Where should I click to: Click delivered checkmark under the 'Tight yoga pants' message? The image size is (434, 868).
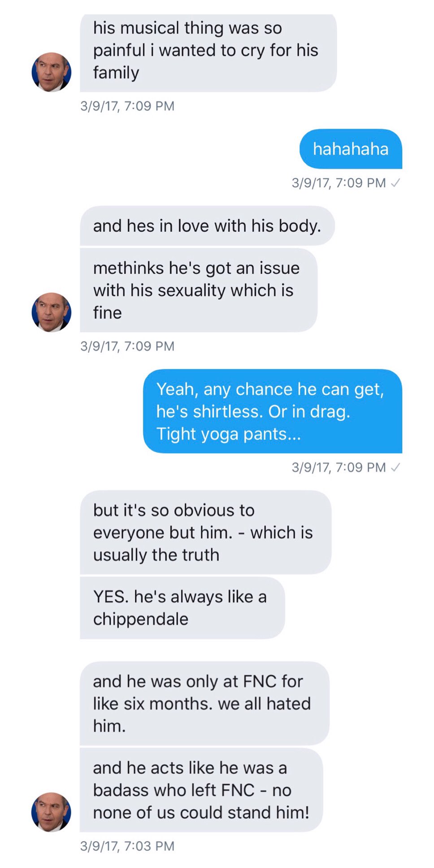pos(395,468)
